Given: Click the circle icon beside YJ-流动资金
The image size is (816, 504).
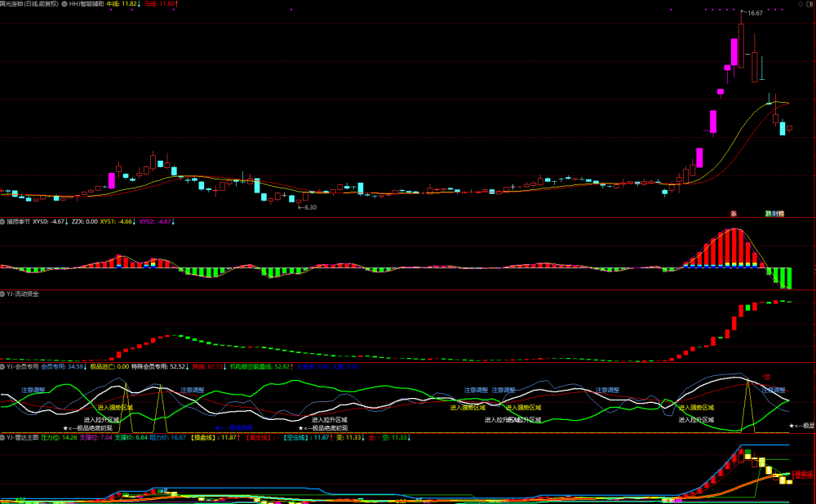Looking at the screenshot, I should pyautogui.click(x=2, y=294).
